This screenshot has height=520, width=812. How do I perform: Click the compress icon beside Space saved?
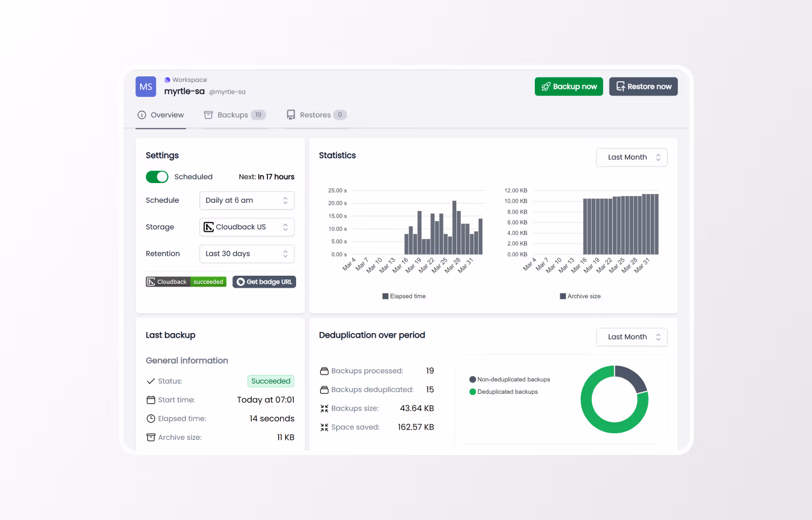(x=324, y=427)
